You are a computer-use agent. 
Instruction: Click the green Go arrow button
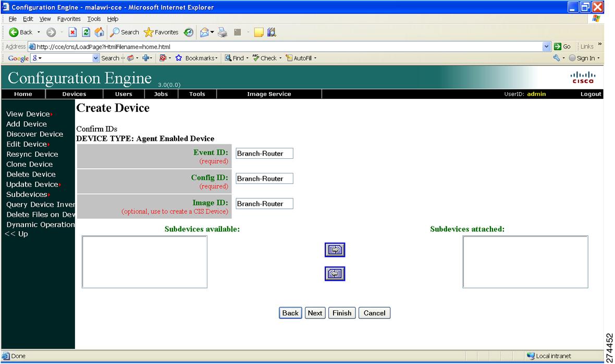(557, 46)
